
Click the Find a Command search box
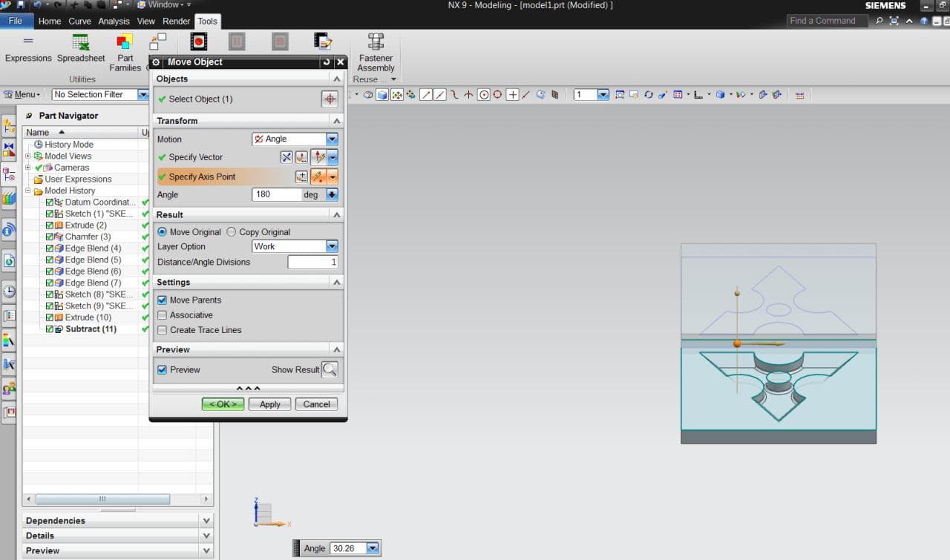[x=828, y=21]
